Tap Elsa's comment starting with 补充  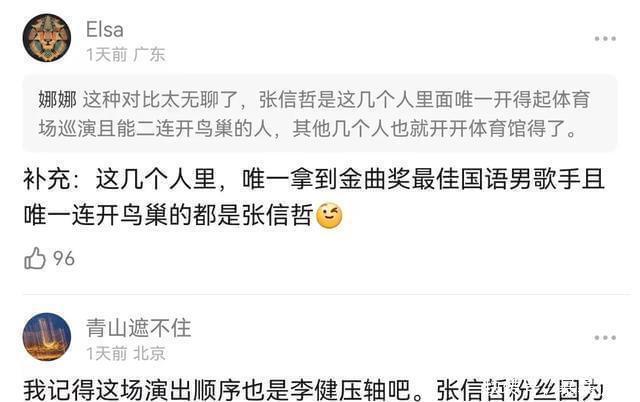pyautogui.click(x=313, y=197)
